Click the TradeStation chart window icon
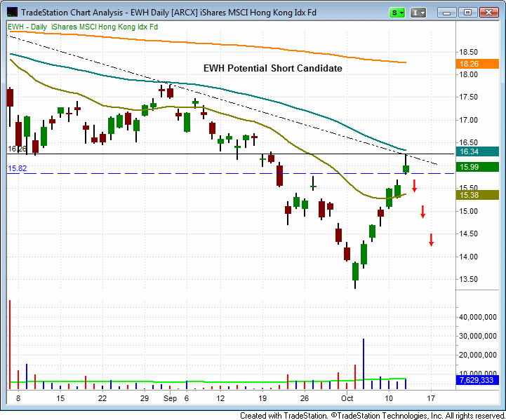 (x=12, y=12)
